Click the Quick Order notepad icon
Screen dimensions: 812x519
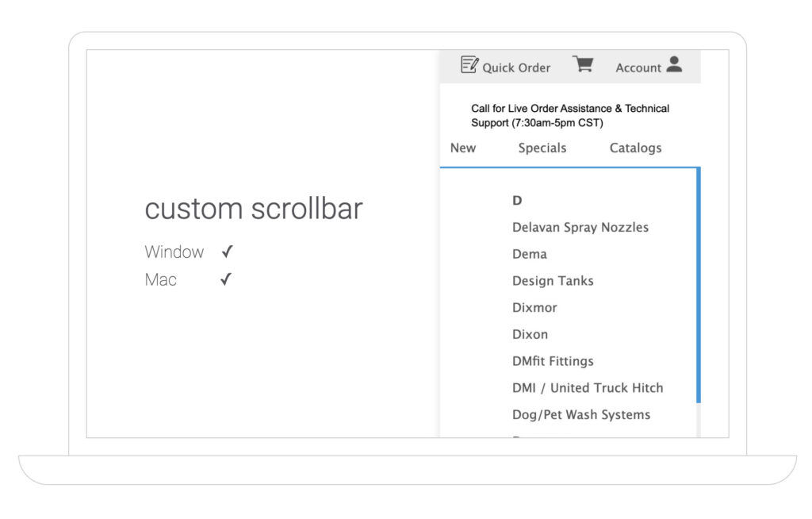click(469, 65)
